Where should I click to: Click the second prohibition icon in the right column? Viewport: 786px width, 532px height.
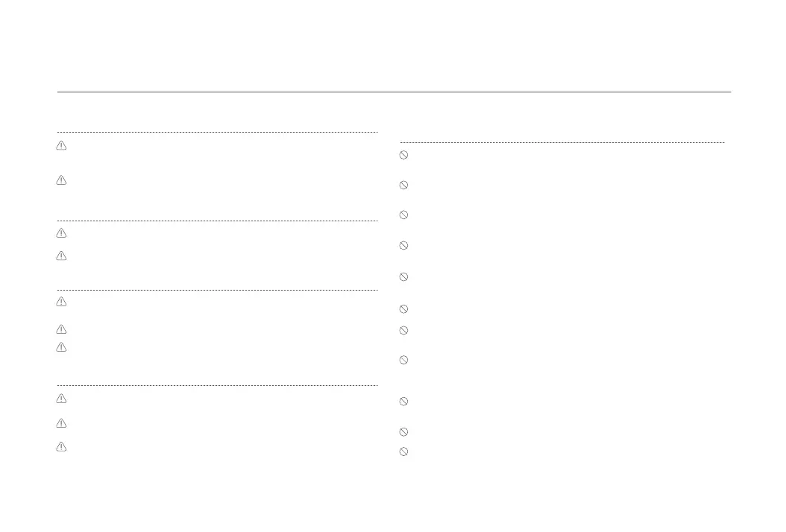click(404, 185)
